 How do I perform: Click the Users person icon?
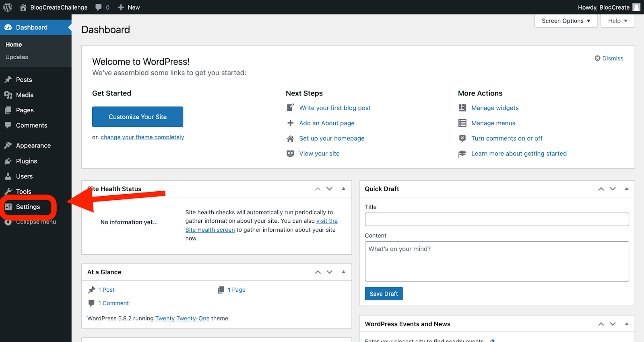(8, 176)
